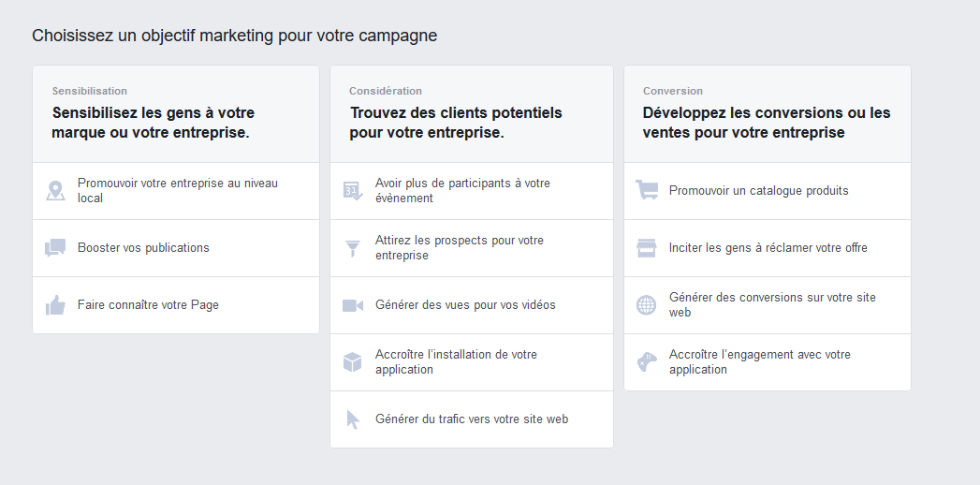Click the calendar icon for event participants
The height and width of the screenshot is (485, 980).
(352, 191)
